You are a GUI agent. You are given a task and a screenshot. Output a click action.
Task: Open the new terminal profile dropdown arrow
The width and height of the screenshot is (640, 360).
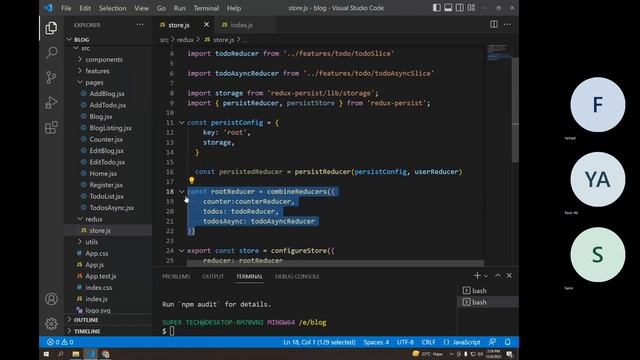coord(486,276)
